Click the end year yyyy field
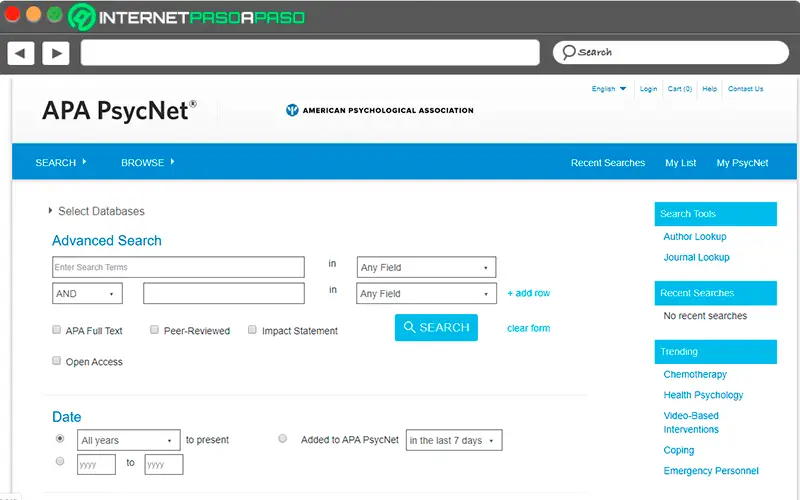Viewport: 800px width, 500px height. (x=164, y=464)
